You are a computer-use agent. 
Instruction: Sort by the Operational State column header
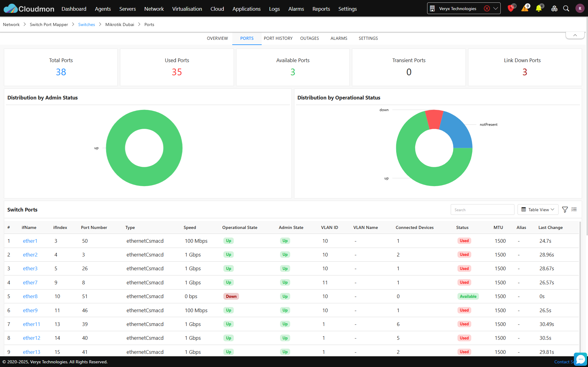(240, 227)
